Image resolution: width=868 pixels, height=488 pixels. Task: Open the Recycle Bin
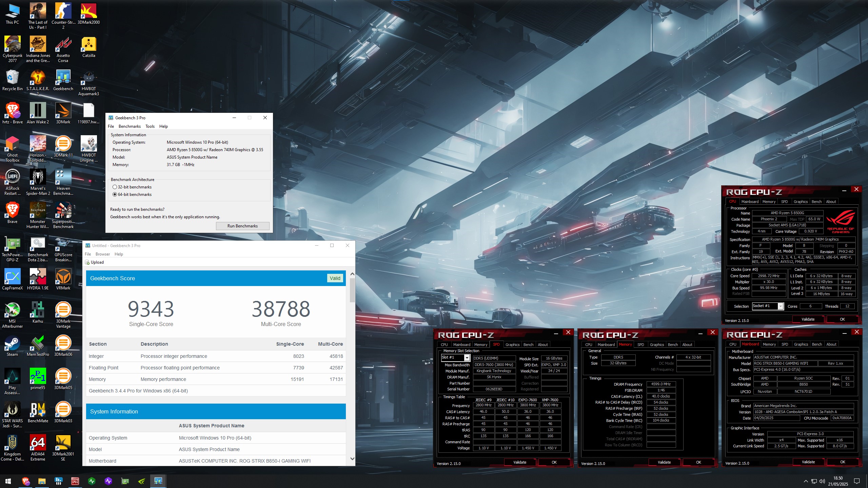[x=13, y=80]
